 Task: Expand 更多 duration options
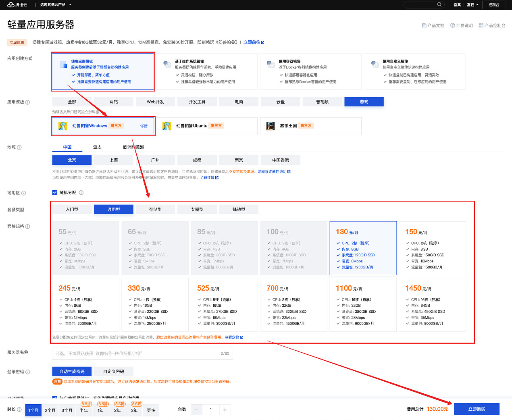coord(151,410)
